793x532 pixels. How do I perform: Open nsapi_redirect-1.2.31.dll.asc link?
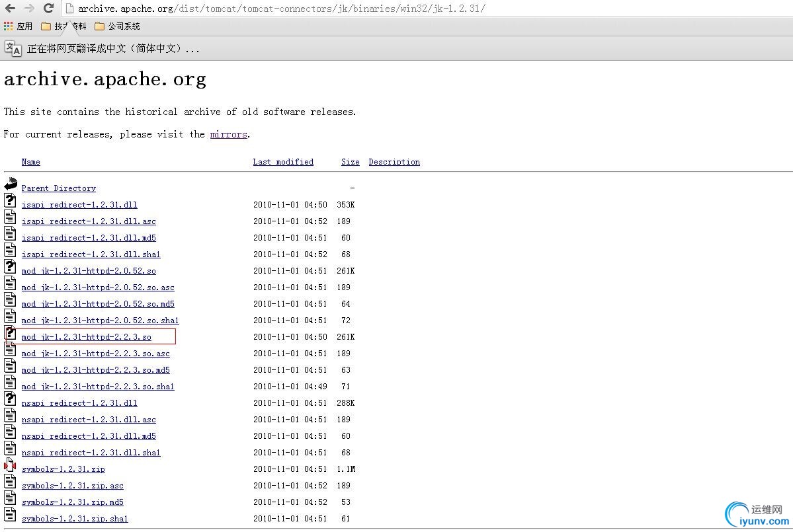[89, 420]
